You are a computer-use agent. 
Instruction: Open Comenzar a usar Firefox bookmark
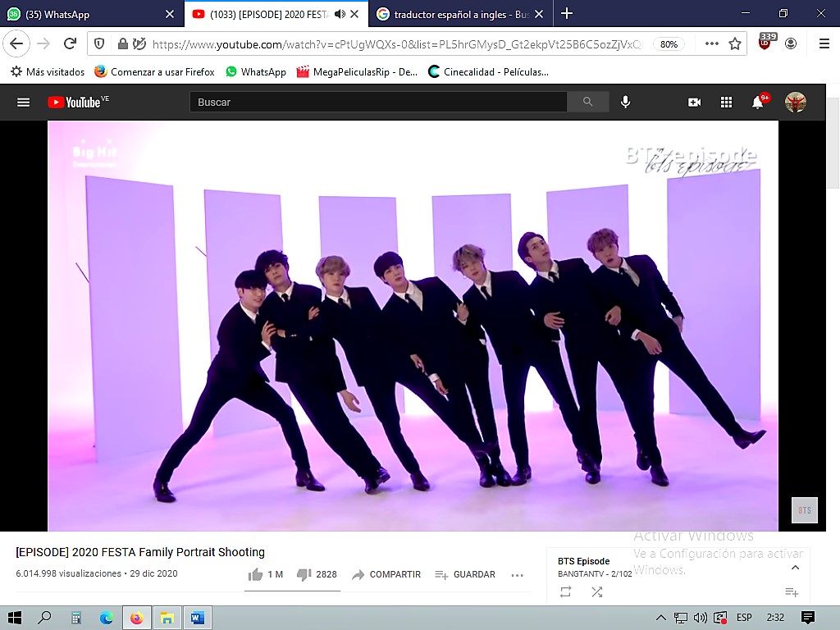(x=155, y=72)
